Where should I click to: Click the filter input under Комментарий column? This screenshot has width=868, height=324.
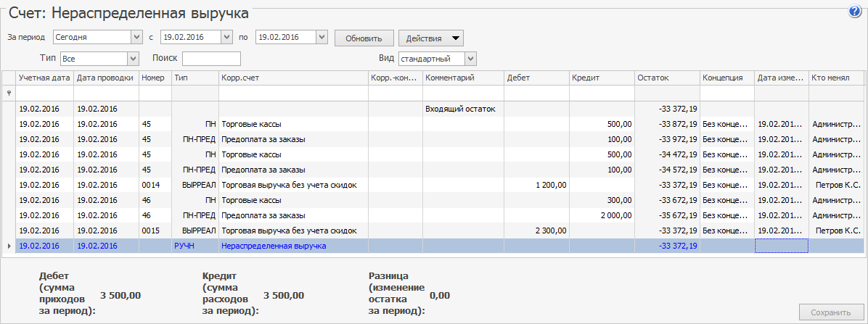(x=463, y=94)
